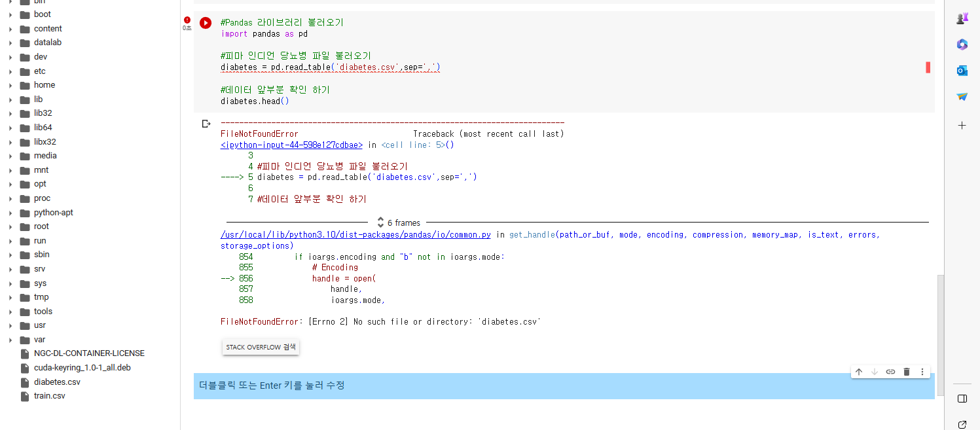This screenshot has height=430, width=980.
Task: Expand the home folder arrow
Action: tap(10, 85)
